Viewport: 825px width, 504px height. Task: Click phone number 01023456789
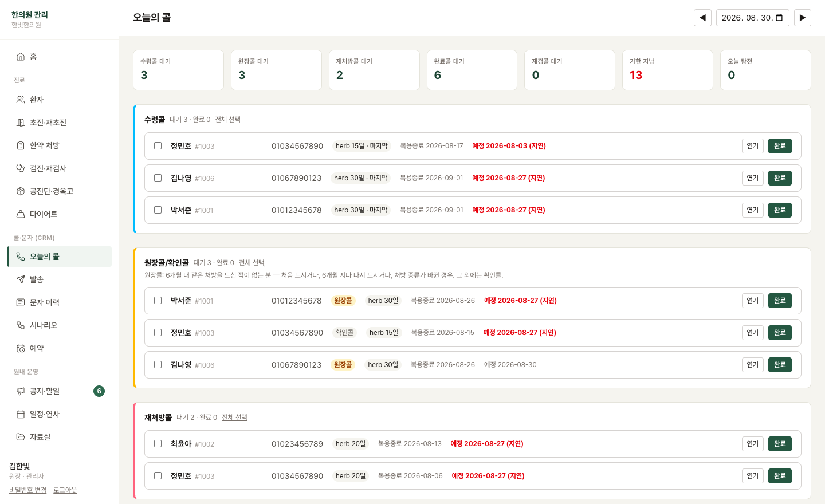297,444
